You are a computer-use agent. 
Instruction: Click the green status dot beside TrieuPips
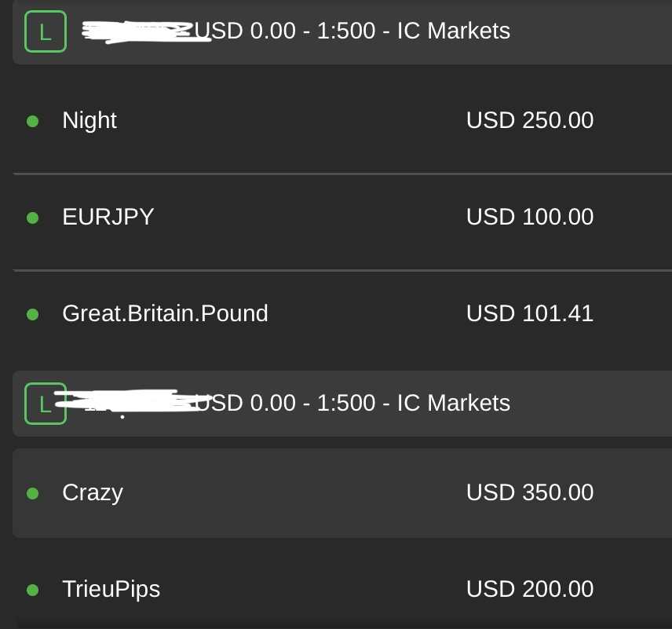point(32,590)
